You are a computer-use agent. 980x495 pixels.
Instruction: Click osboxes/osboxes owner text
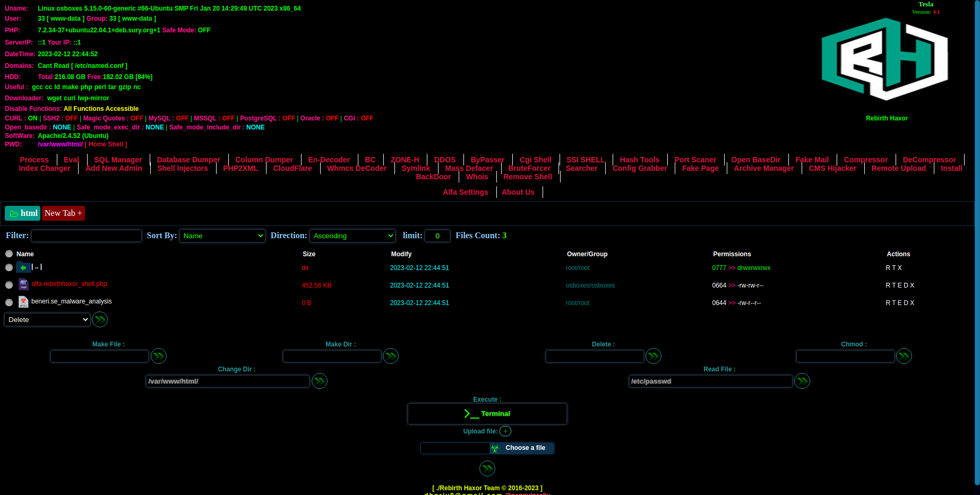coord(590,285)
